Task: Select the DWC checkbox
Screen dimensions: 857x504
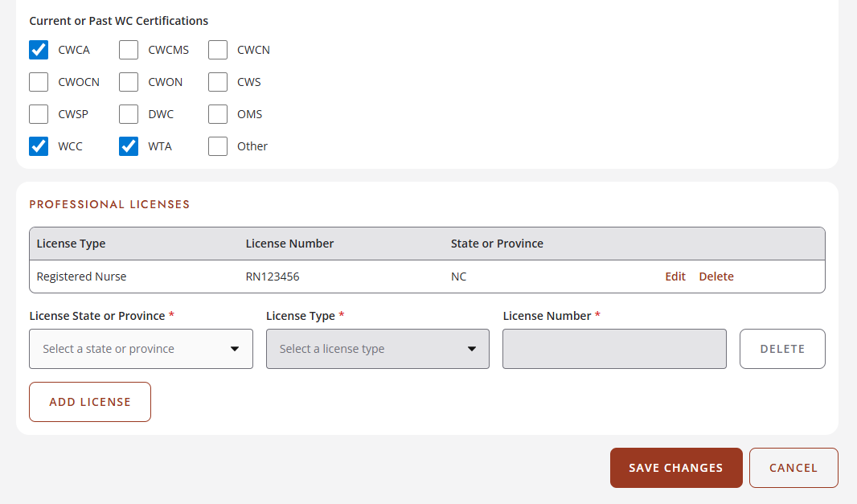Action: pos(129,114)
